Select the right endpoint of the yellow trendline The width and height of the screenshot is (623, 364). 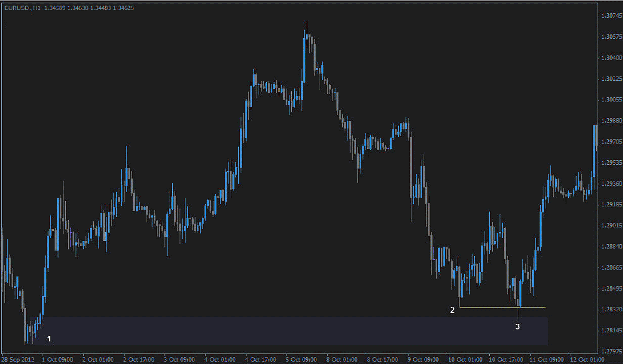coord(545,307)
